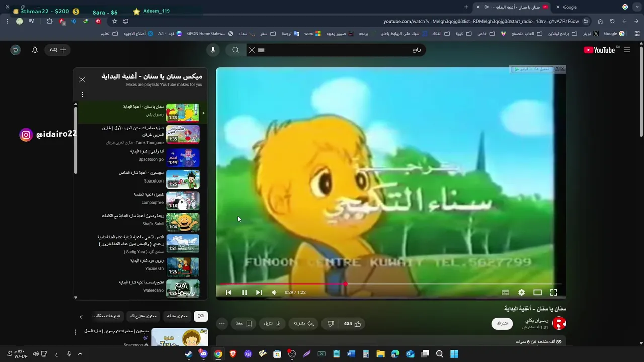Select فيديوهات محمّلة filter chip
644x362 pixels.
pyautogui.click(x=108, y=316)
